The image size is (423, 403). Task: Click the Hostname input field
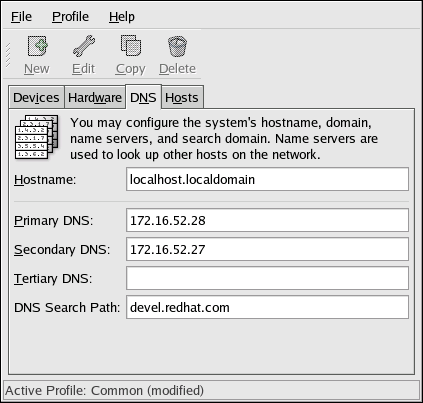[x=267, y=179]
